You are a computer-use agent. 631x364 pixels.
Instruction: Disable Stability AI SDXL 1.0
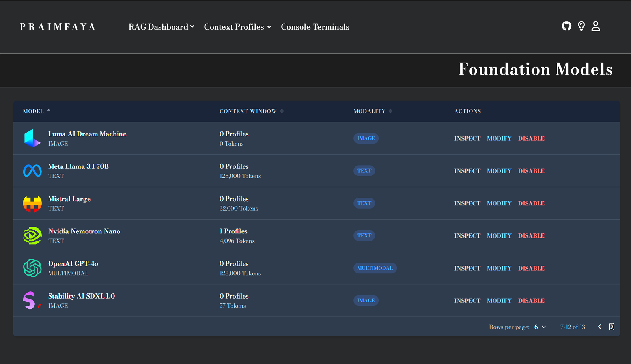click(x=531, y=301)
